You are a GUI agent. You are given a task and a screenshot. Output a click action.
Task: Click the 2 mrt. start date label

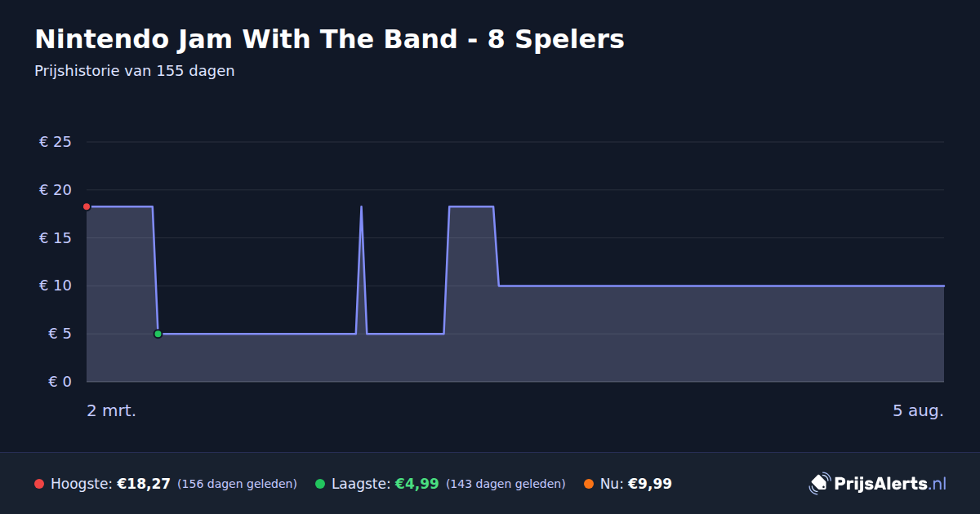point(112,411)
